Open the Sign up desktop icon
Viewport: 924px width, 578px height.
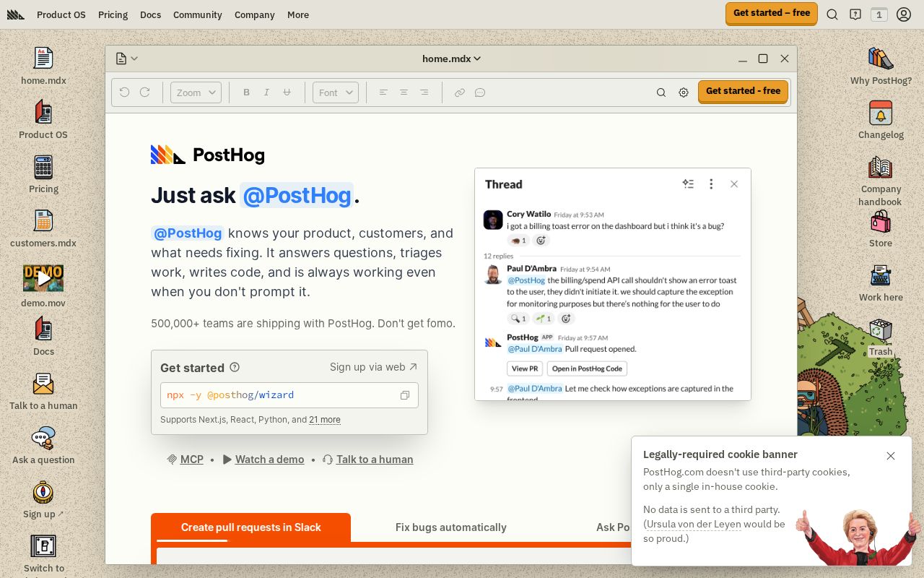click(43, 499)
